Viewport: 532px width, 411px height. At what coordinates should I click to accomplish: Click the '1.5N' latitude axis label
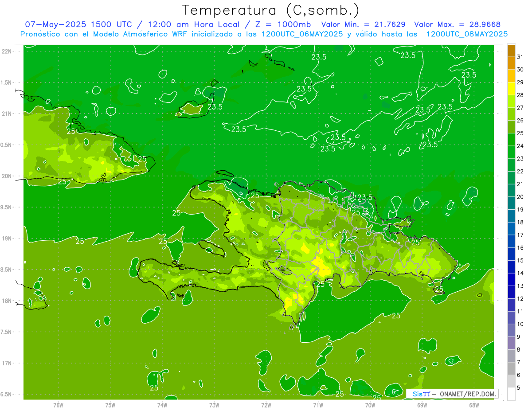click(x=6, y=82)
